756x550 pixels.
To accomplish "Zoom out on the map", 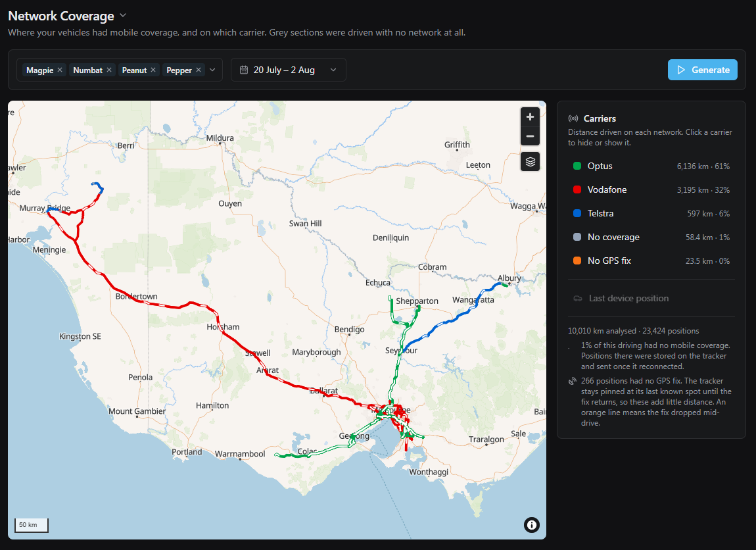I will 530,136.
